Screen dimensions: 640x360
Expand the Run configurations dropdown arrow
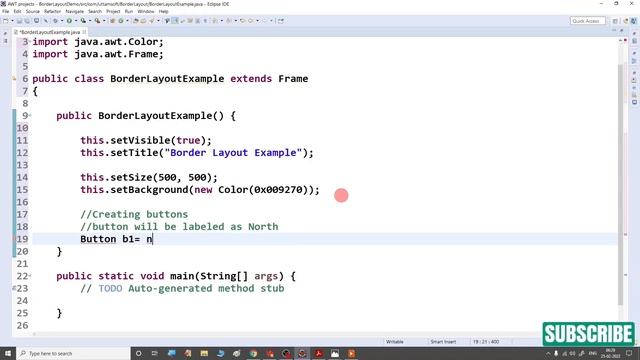click(x=76, y=21)
